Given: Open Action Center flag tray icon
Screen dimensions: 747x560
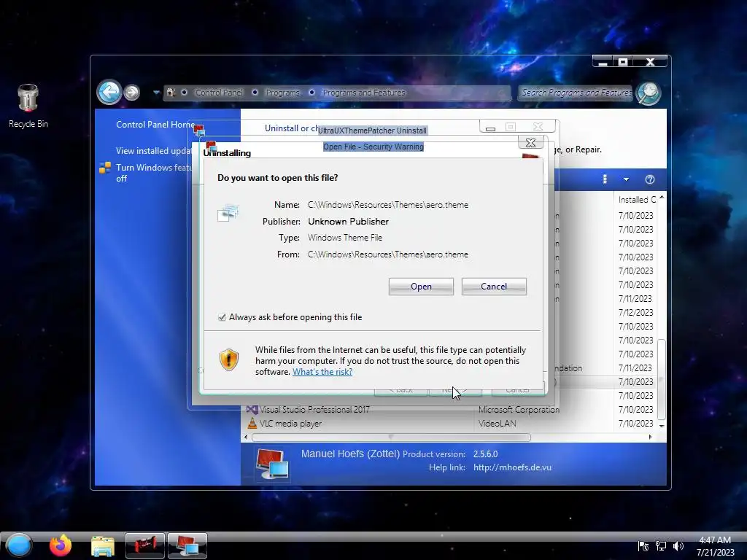Looking at the screenshot, I should (643, 546).
